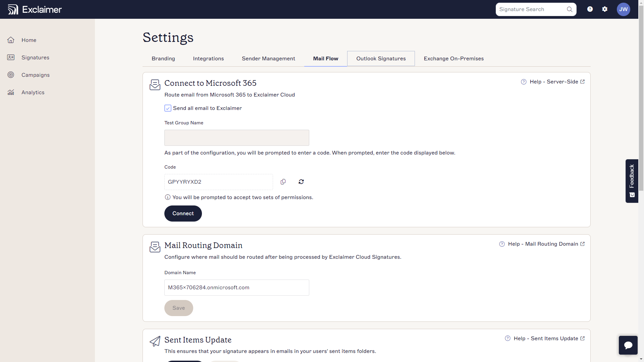Select Campaigns from the sidebar
This screenshot has height=362, width=644.
36,75
